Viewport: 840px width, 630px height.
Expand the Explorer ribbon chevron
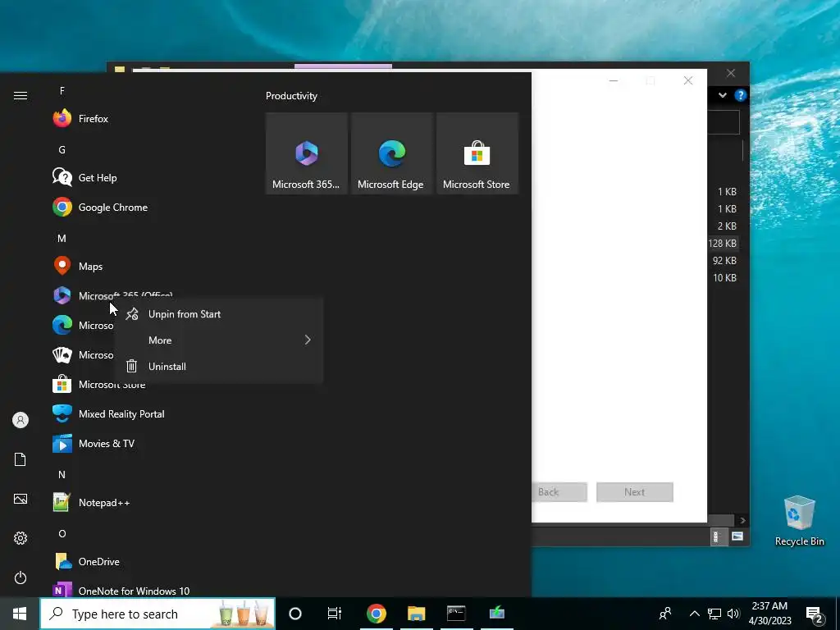(x=723, y=95)
